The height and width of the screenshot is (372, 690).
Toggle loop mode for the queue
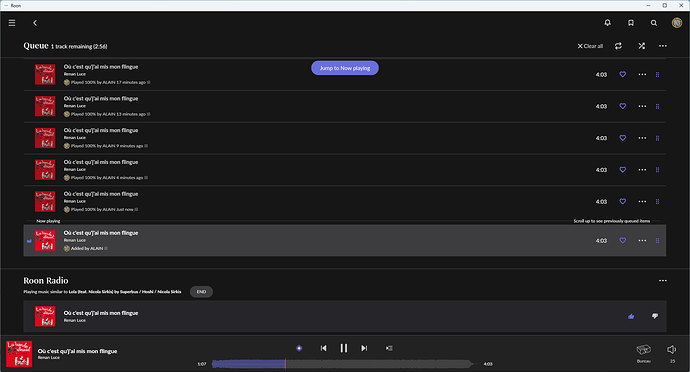point(618,46)
